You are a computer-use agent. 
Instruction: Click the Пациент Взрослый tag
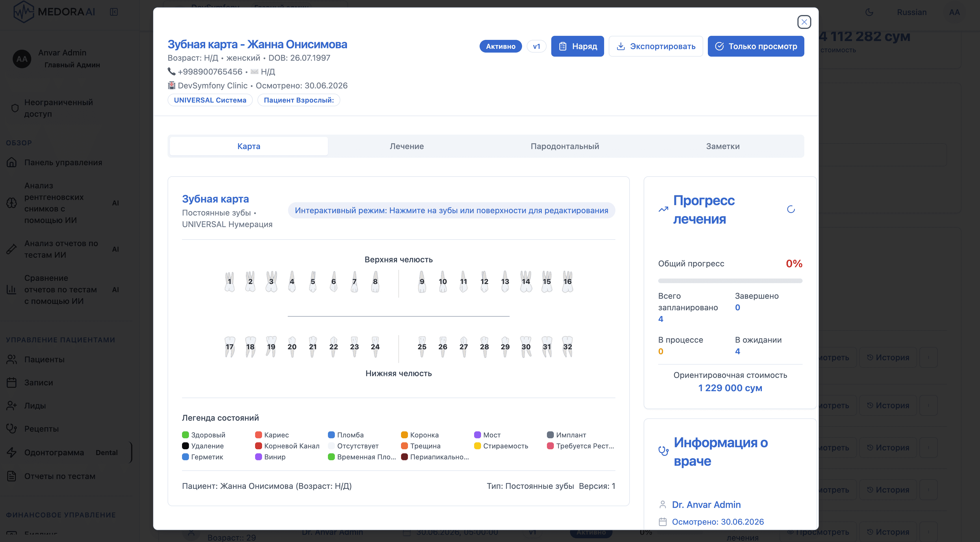[x=299, y=100]
